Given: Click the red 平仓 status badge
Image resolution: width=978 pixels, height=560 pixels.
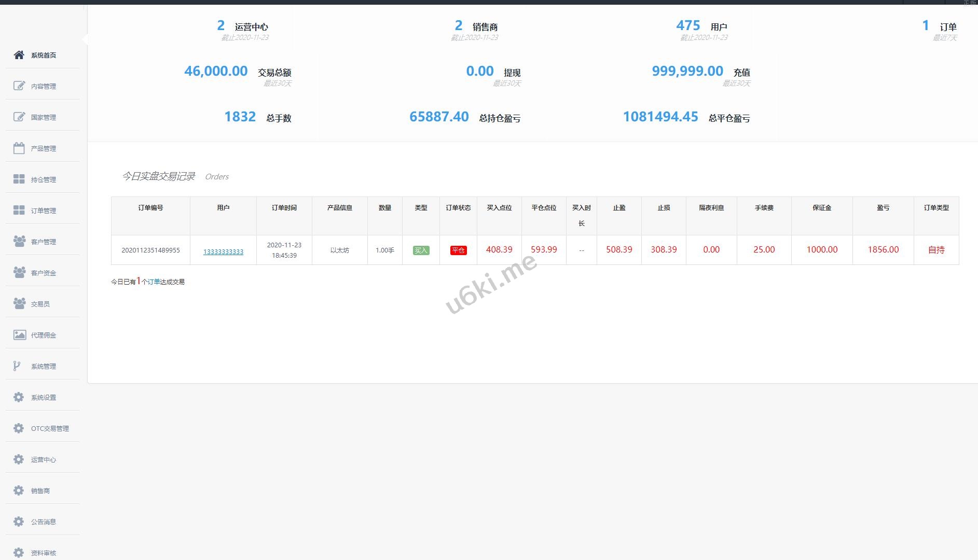Looking at the screenshot, I should tap(458, 250).
